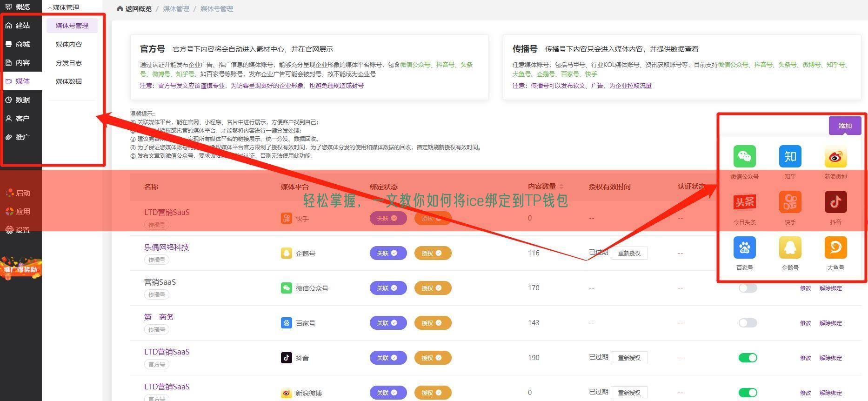Open 应用 in the left sidebar
This screenshot has height=401, width=868.
[x=19, y=212]
